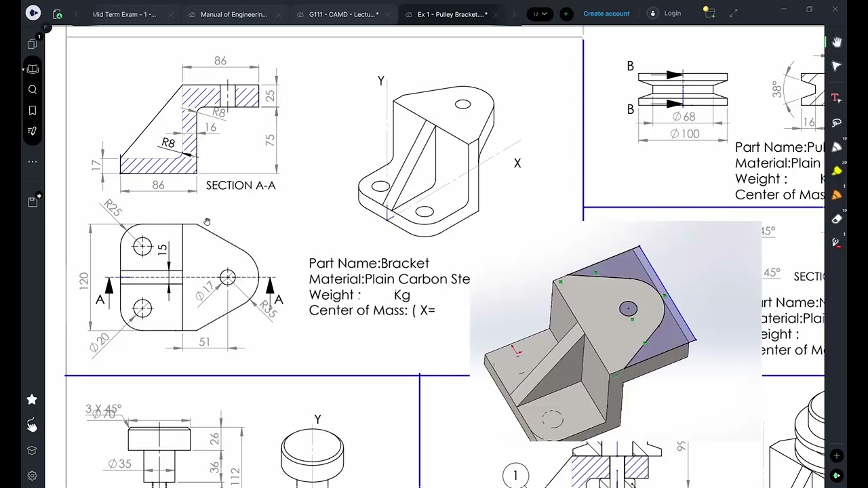This screenshot has width=868, height=488.
Task: Open the notifications folder icon
Action: (x=709, y=12)
